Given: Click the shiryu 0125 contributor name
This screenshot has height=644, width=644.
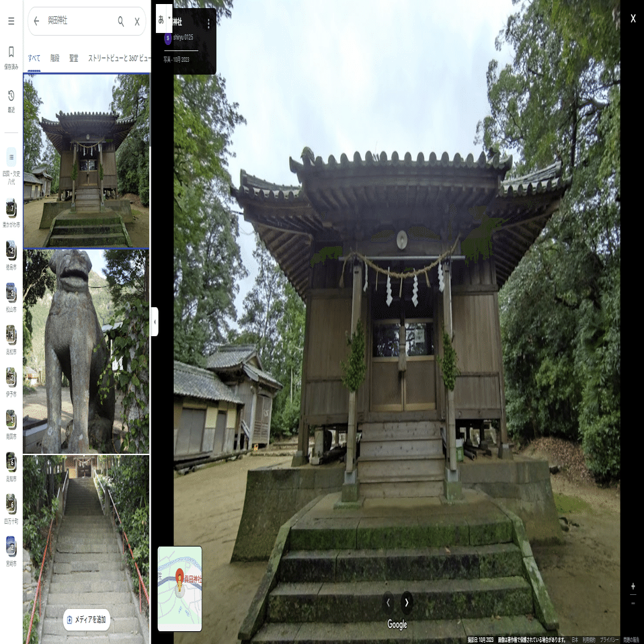Looking at the screenshot, I should 183,38.
